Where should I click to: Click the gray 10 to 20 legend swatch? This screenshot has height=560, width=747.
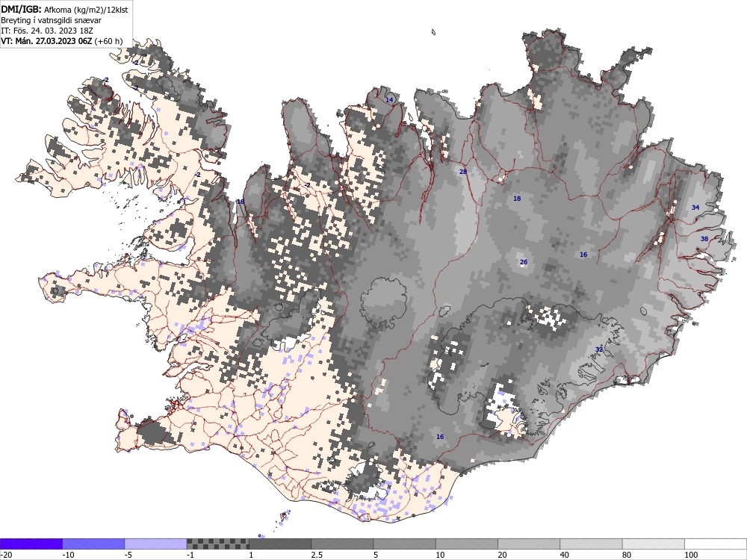[x=467, y=544]
